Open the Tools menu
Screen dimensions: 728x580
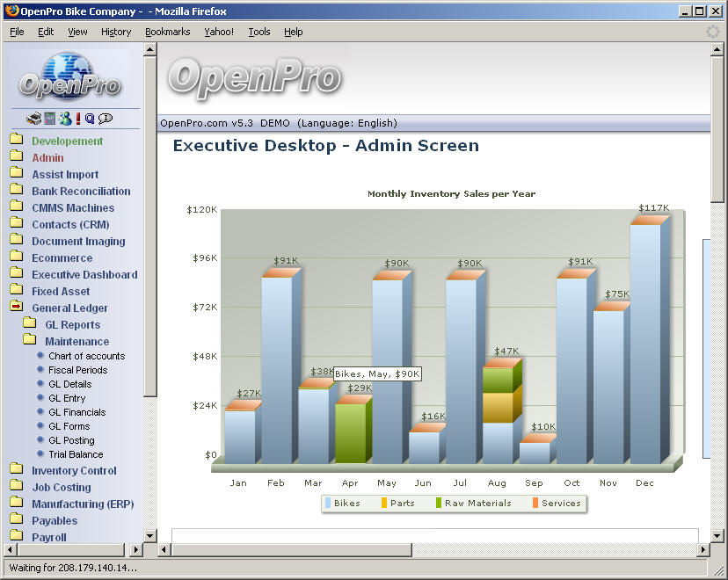(x=258, y=32)
